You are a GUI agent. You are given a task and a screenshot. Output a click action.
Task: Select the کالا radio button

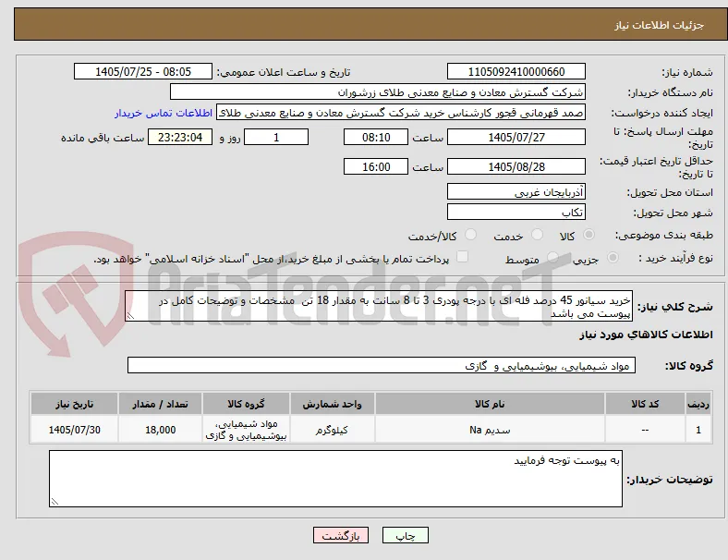tap(588, 235)
